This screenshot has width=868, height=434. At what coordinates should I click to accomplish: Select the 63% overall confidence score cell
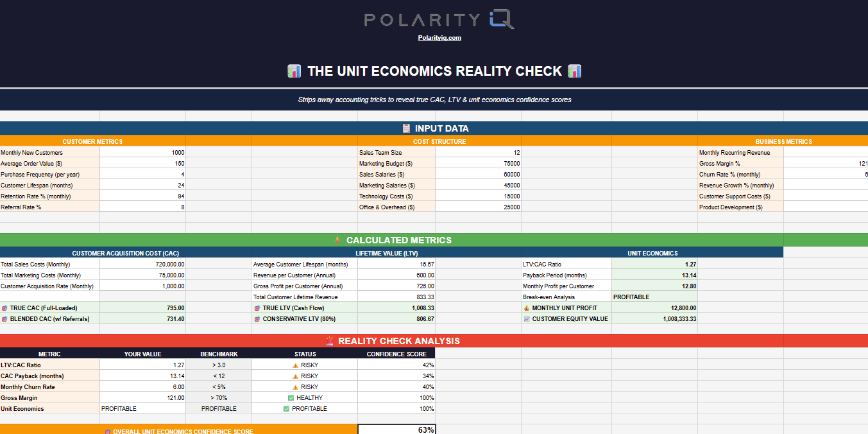396,430
